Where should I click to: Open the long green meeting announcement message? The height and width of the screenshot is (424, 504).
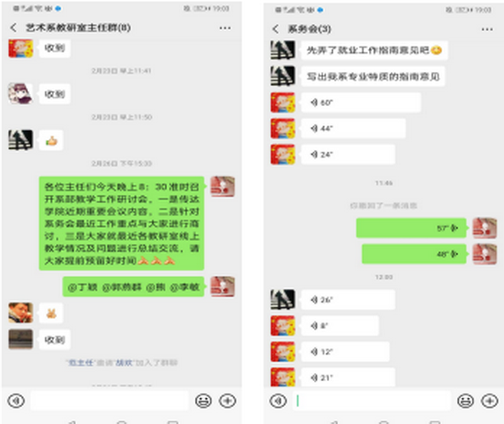(121, 223)
